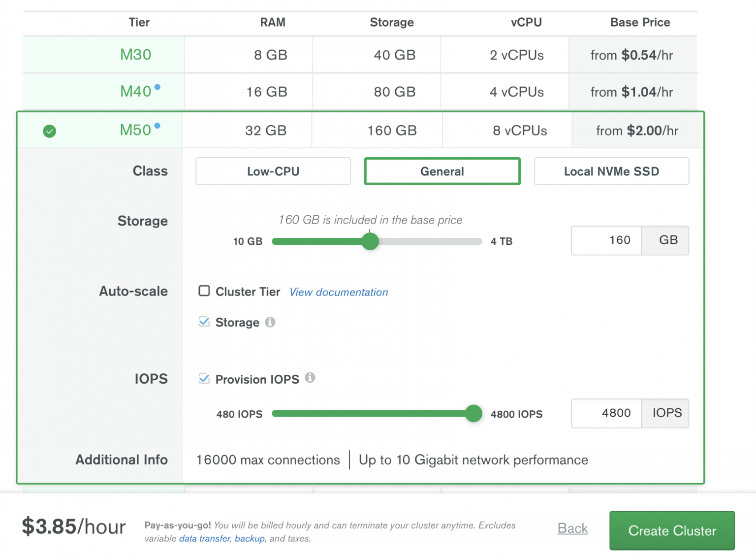The width and height of the screenshot is (756, 560).
Task: Disable Storage auto-scaling
Action: [x=204, y=322]
